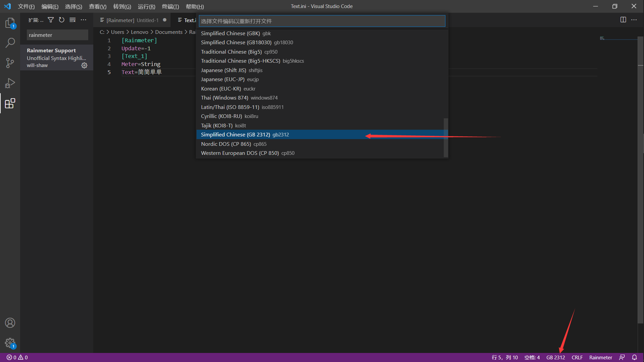
Task: Click 行 5, 列 10 cursor position
Action: (505, 358)
